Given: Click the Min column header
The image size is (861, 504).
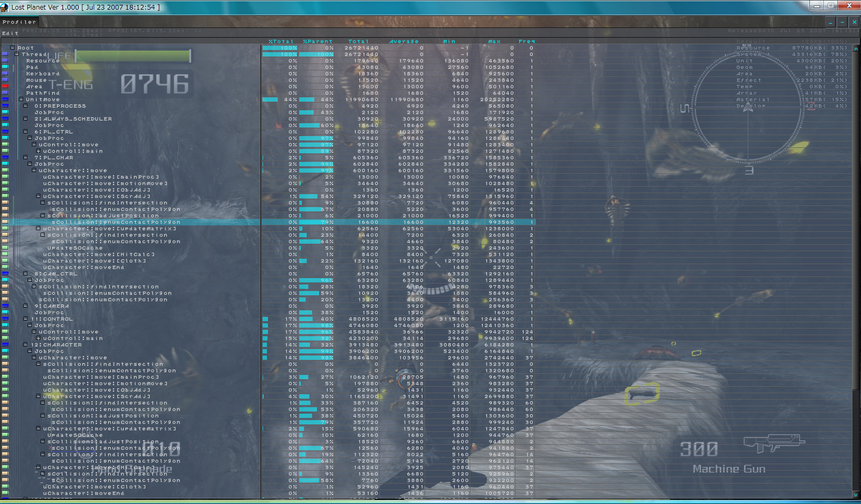Looking at the screenshot, I should (449, 41).
